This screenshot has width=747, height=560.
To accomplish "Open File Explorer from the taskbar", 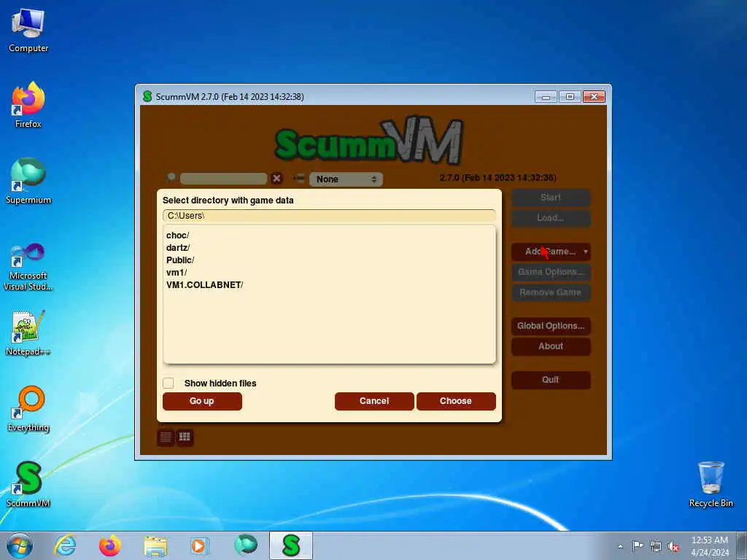I will [x=155, y=545].
